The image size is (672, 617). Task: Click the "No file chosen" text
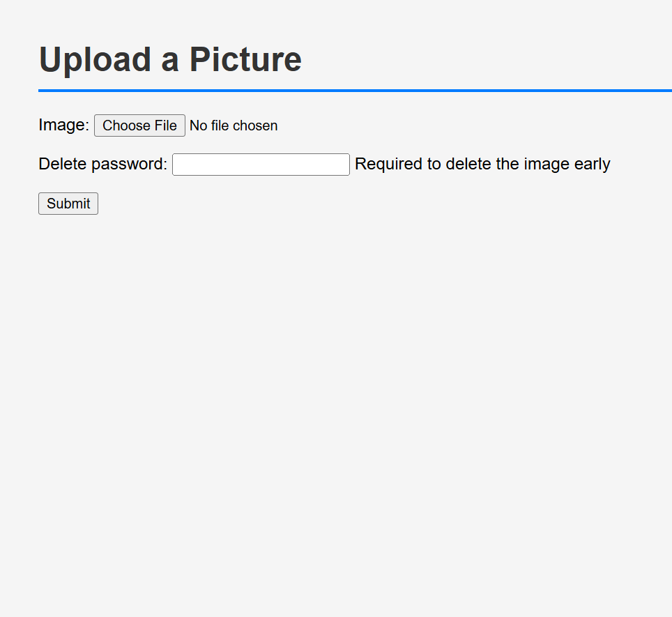point(234,125)
